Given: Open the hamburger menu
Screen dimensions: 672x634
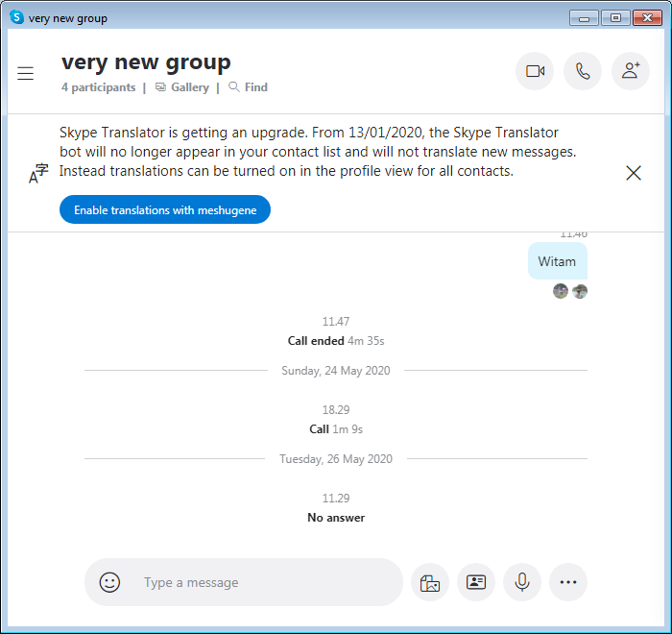Looking at the screenshot, I should pyautogui.click(x=25, y=73).
